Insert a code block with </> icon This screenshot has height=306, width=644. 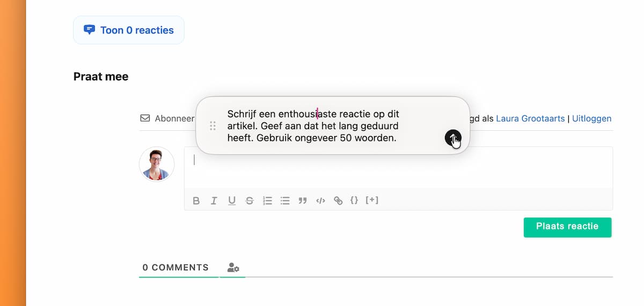tap(320, 201)
